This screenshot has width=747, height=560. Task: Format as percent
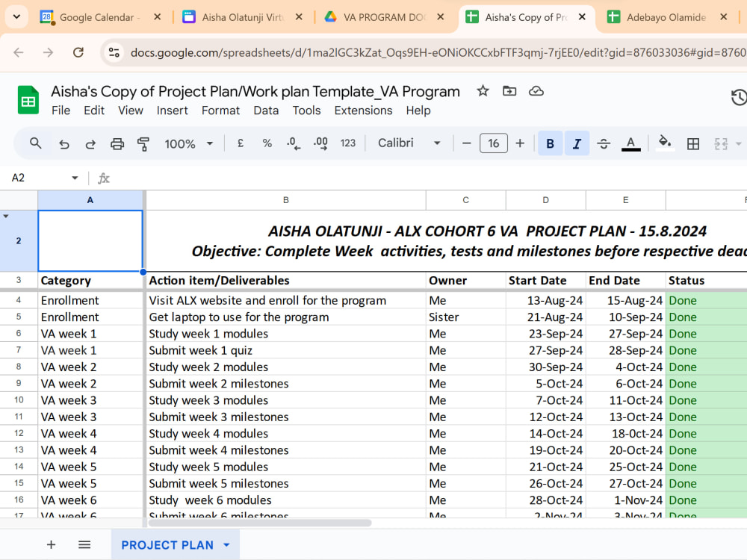click(267, 143)
